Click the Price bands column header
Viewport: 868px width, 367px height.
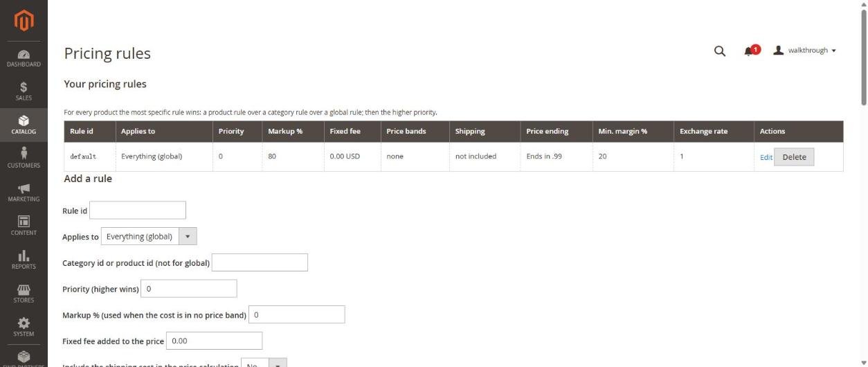(415, 132)
